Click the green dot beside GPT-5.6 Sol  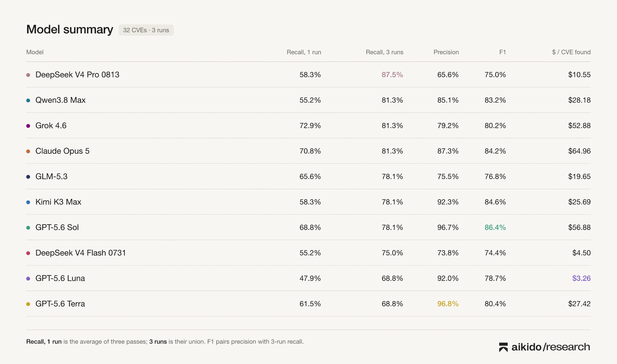tap(28, 228)
